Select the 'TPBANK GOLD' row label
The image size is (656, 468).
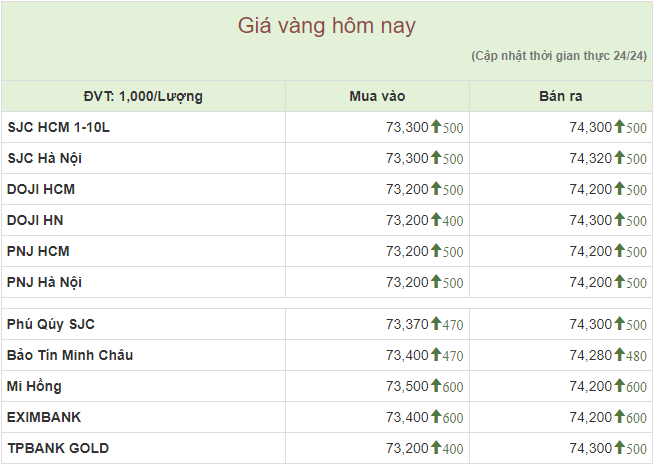pyautogui.click(x=58, y=448)
